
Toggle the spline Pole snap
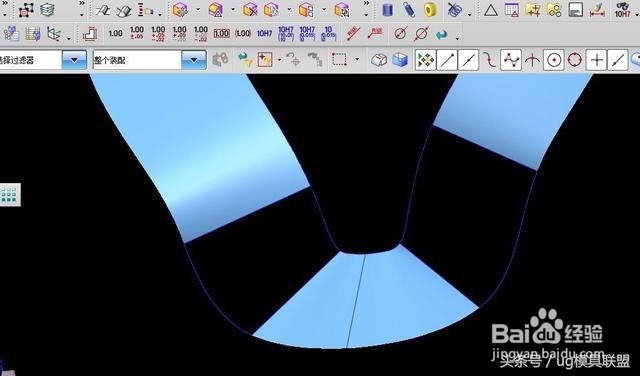pos(511,60)
